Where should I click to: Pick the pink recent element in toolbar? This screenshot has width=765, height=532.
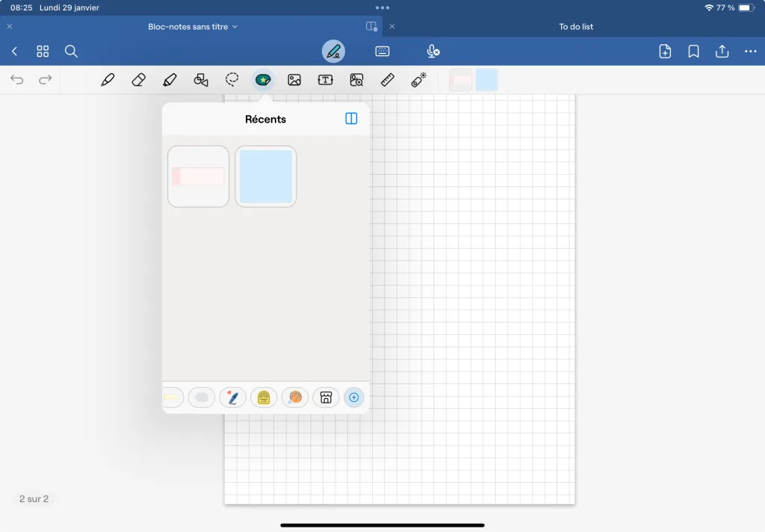460,80
